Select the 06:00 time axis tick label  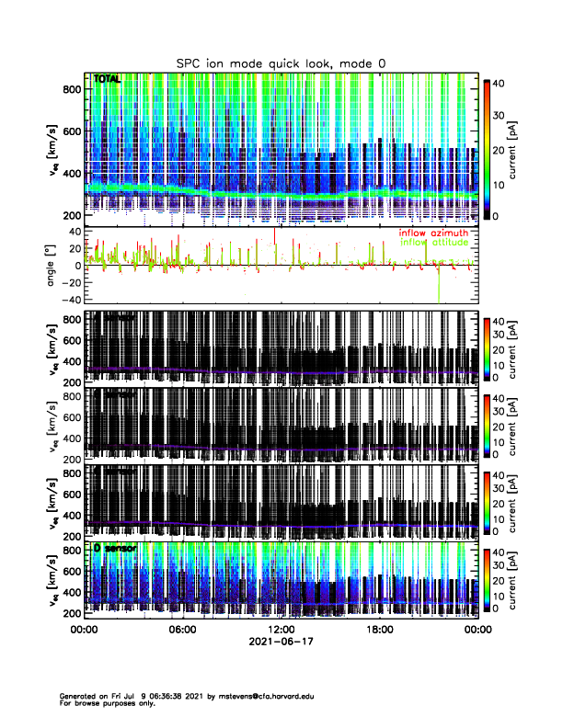click(182, 630)
